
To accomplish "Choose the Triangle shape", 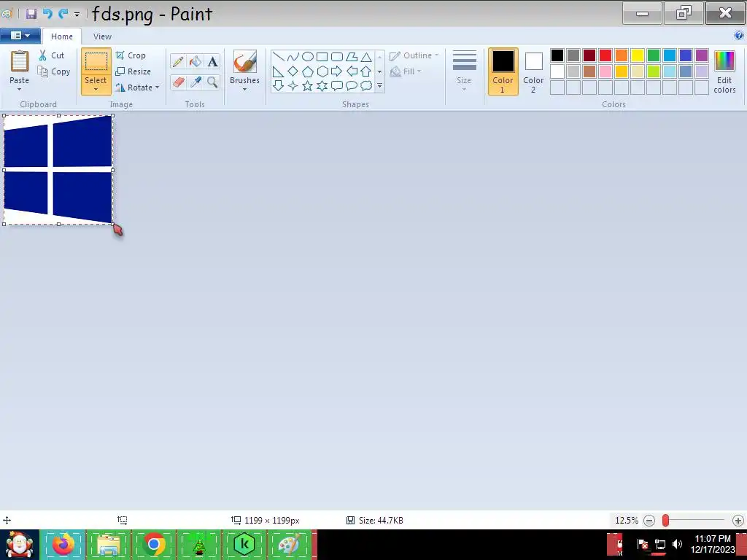I will point(366,57).
